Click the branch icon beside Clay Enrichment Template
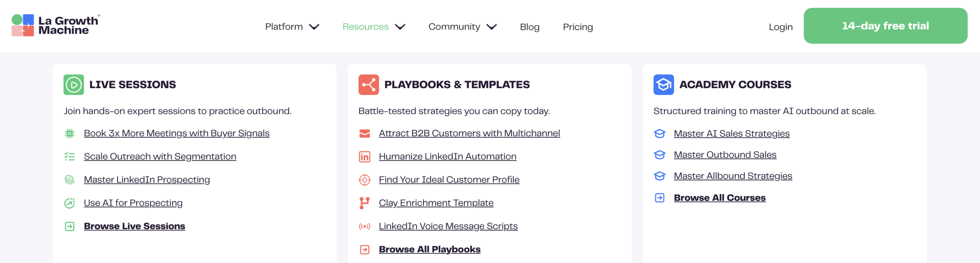The height and width of the screenshot is (263, 980). [364, 203]
